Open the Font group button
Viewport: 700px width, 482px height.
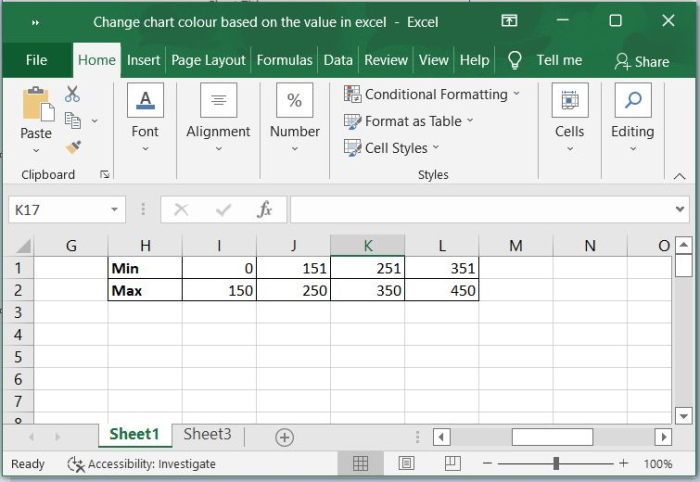tap(145, 100)
